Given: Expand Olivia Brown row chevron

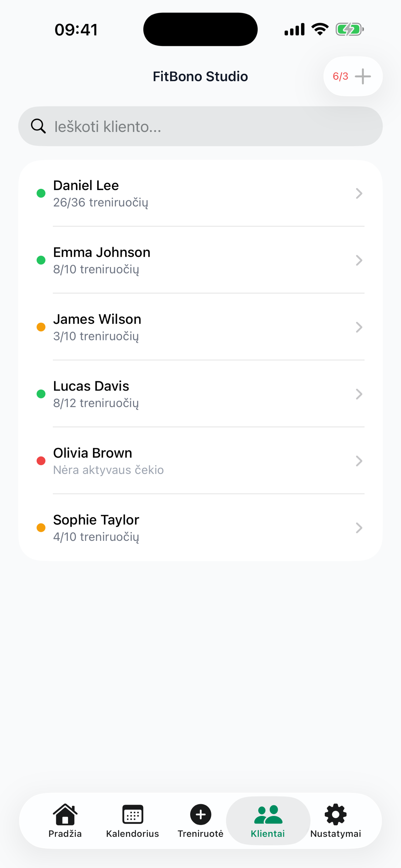Looking at the screenshot, I should pos(359,461).
